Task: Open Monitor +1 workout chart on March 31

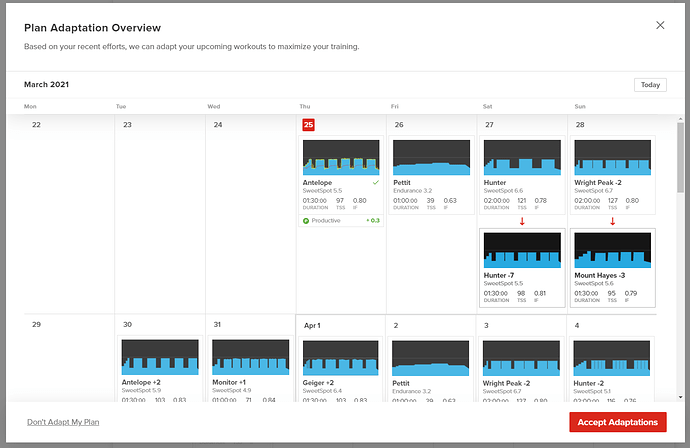Action: (x=250, y=357)
